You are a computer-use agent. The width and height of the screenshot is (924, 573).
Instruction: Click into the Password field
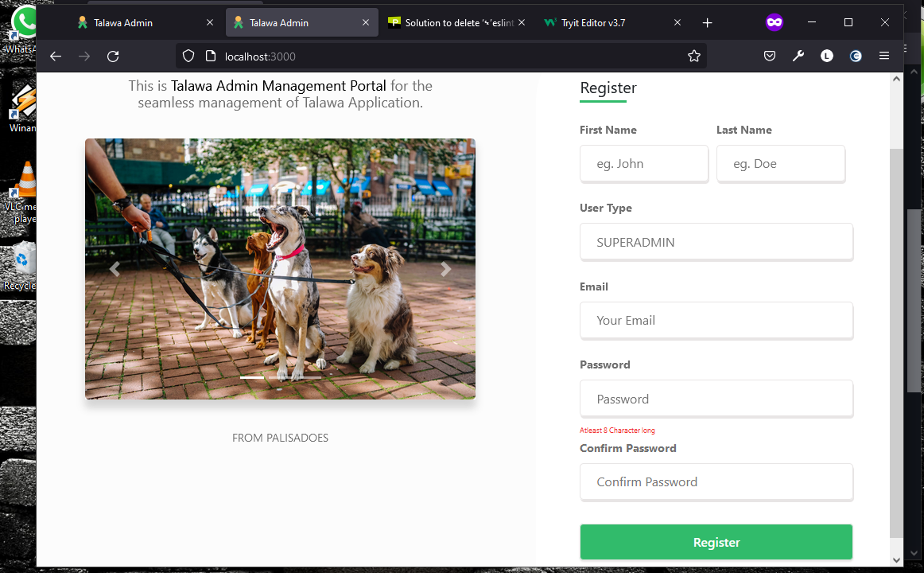coord(716,399)
